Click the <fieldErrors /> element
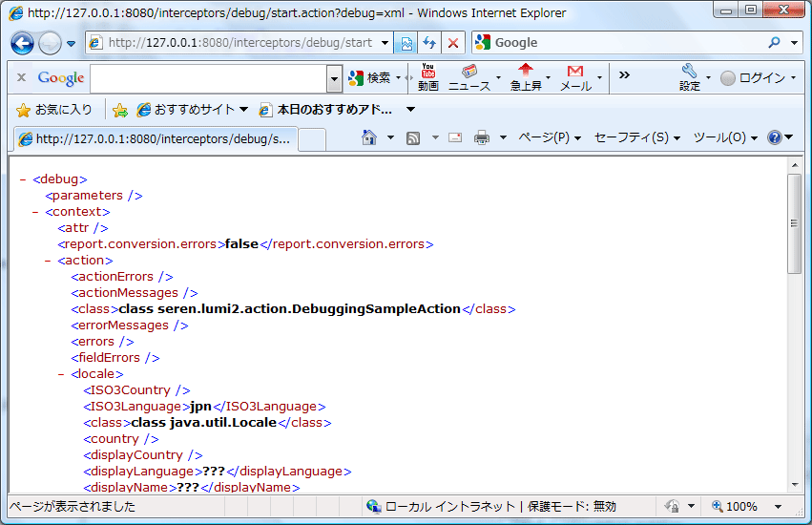812x525 pixels. tap(115, 358)
